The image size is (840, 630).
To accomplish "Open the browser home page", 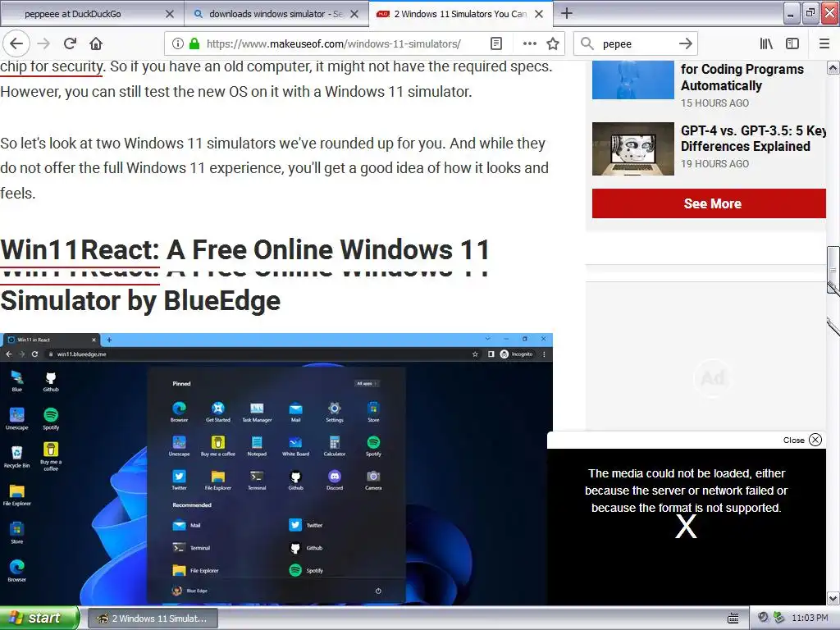I will coord(96,43).
